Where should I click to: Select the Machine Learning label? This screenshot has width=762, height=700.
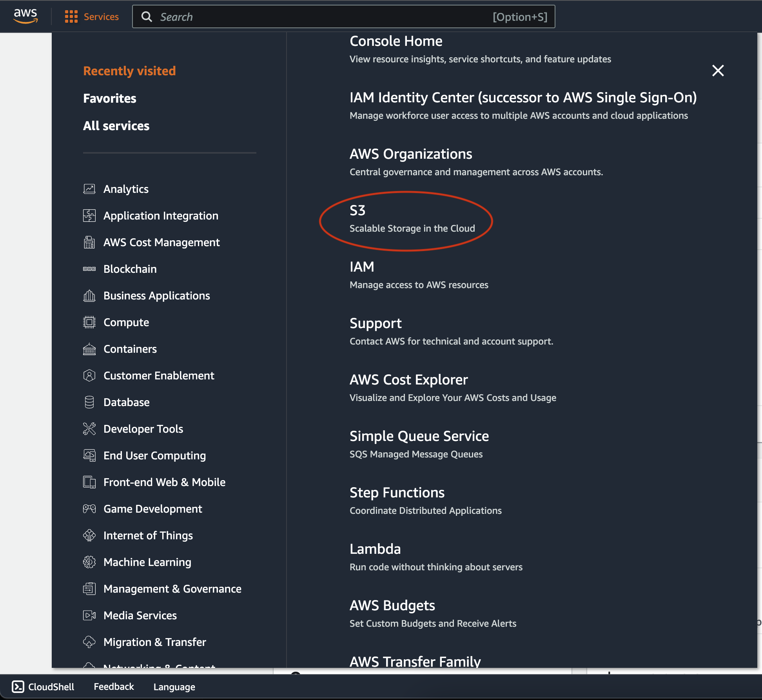click(x=147, y=562)
